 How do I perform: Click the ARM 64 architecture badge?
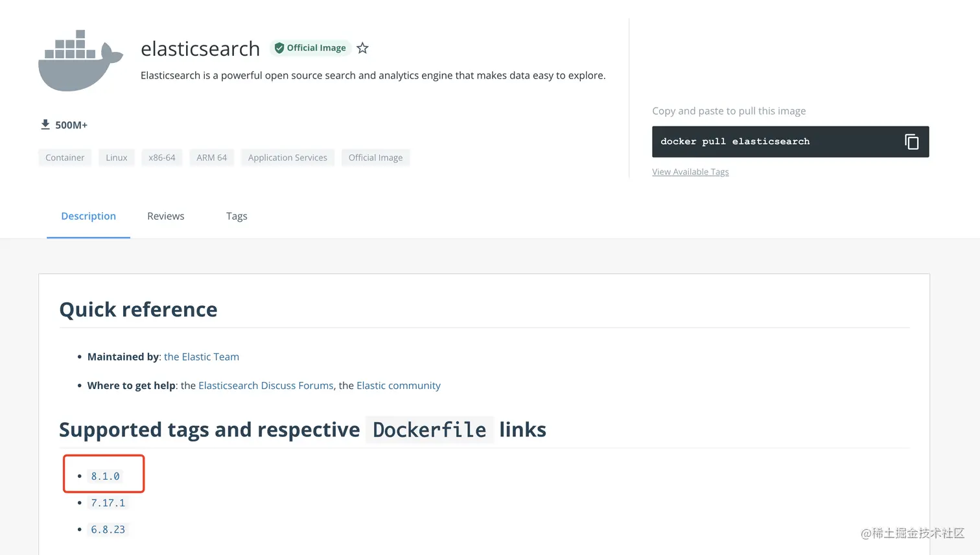(211, 157)
